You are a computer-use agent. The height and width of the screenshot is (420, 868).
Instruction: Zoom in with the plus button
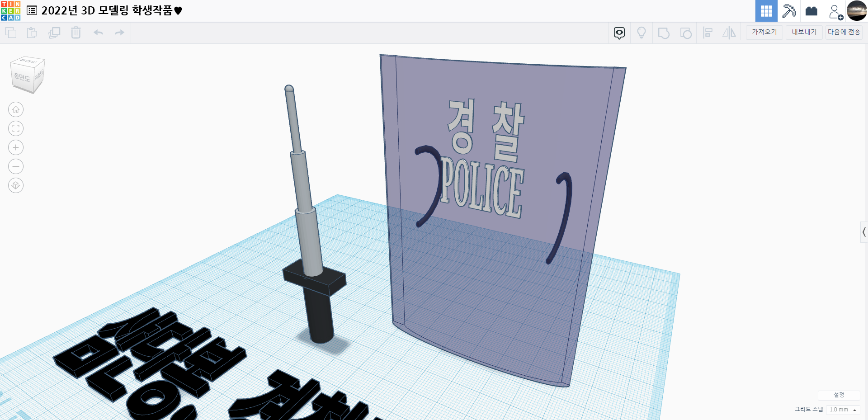(x=16, y=147)
